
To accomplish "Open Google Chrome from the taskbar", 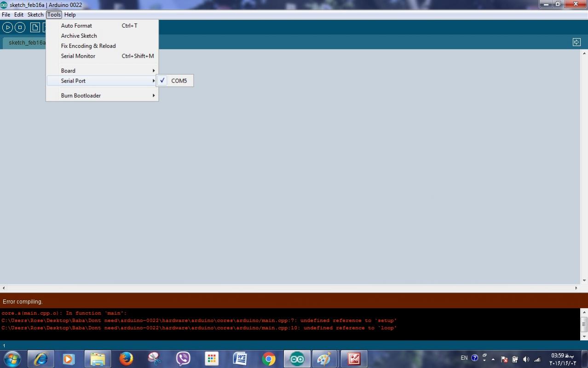I will click(269, 359).
